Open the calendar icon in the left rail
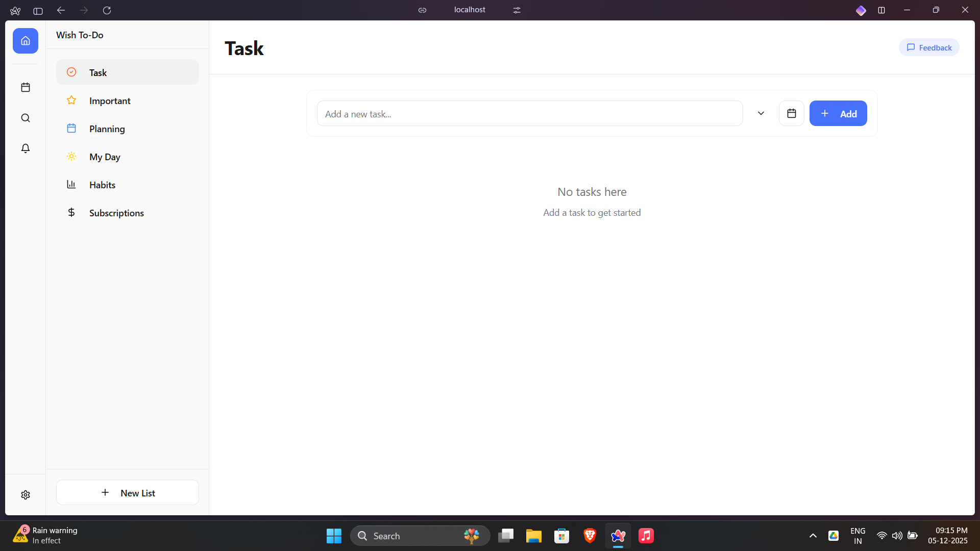980x551 pixels. 26,87
